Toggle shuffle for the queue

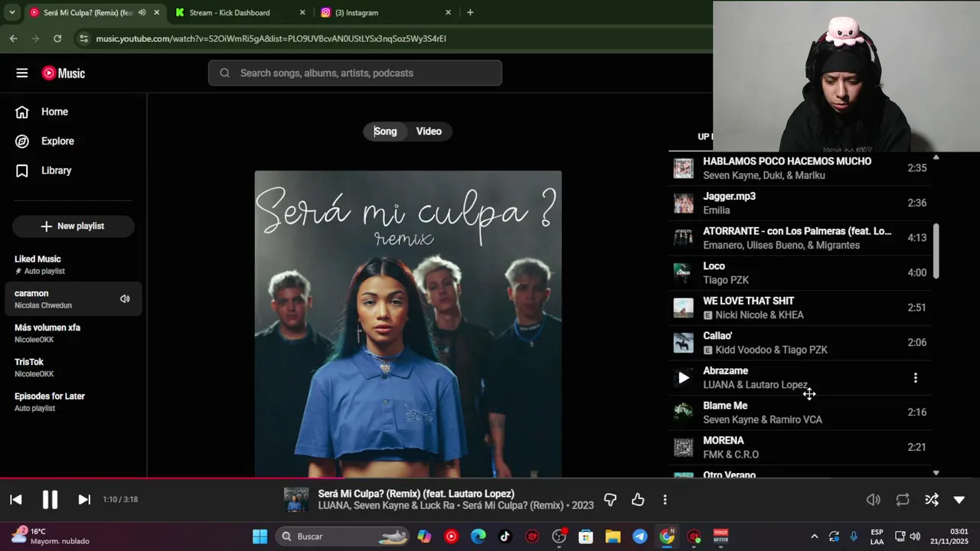(931, 500)
